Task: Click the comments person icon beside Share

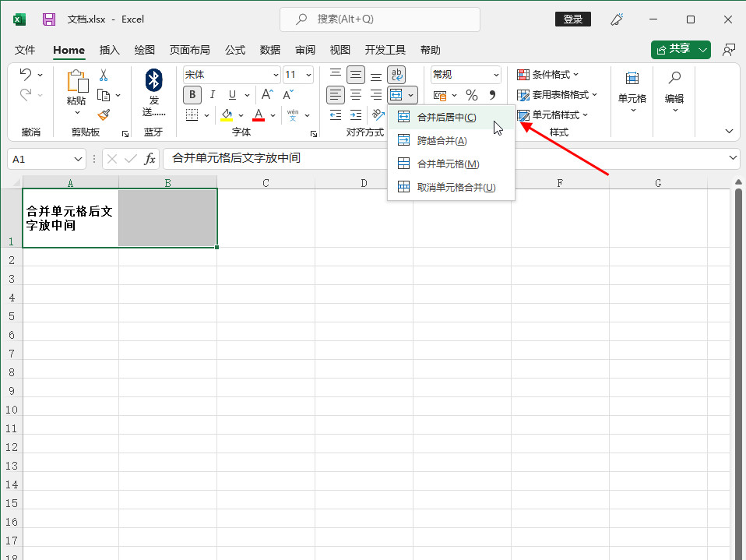Action: coord(728,50)
